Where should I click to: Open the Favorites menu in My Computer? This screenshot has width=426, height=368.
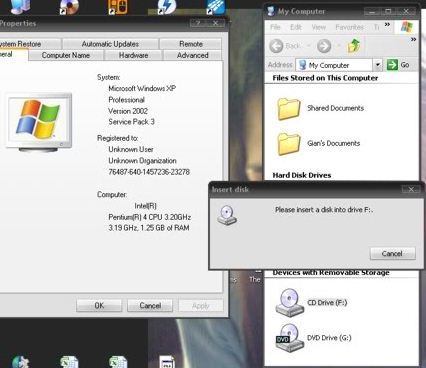[x=349, y=27]
